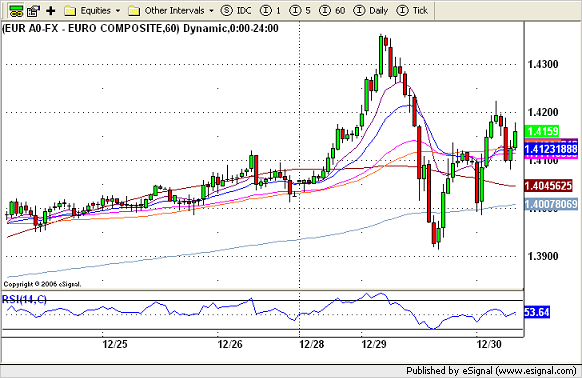The image size is (582, 378).
Task: Click the EUR A0-FX chart title
Action: click(x=140, y=29)
